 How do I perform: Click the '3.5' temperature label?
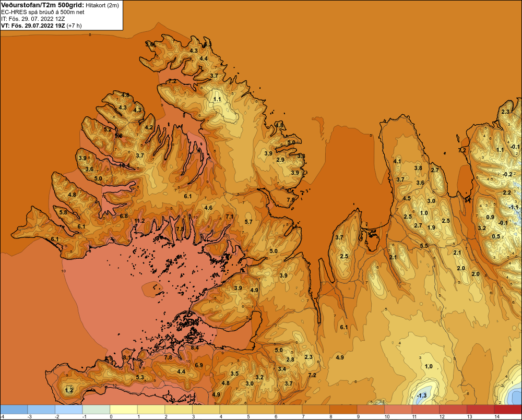pyautogui.click(x=234, y=374)
